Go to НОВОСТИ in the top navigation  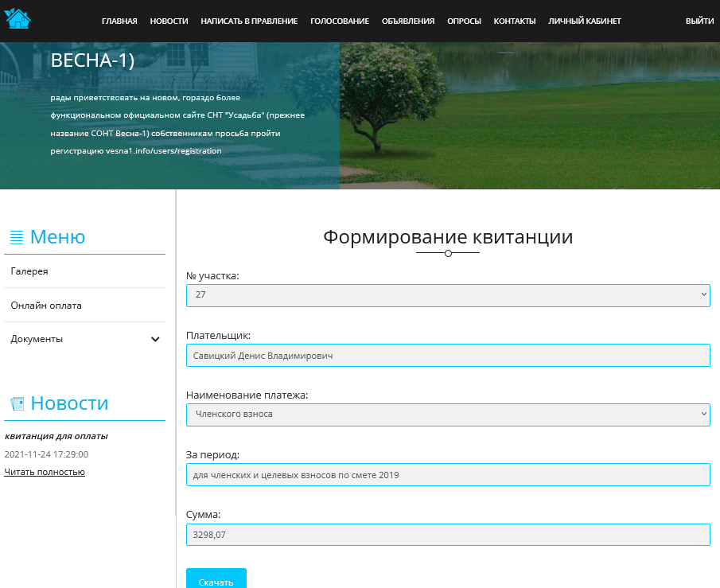169,21
